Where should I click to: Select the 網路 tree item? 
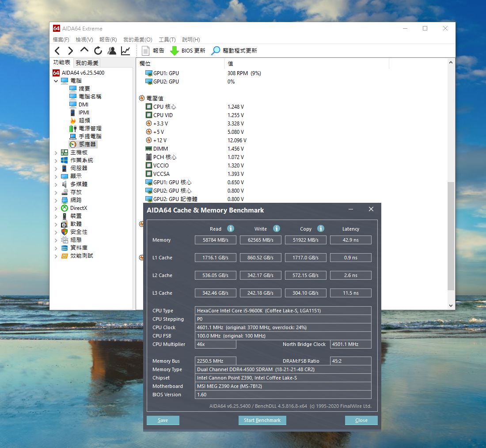click(72, 200)
